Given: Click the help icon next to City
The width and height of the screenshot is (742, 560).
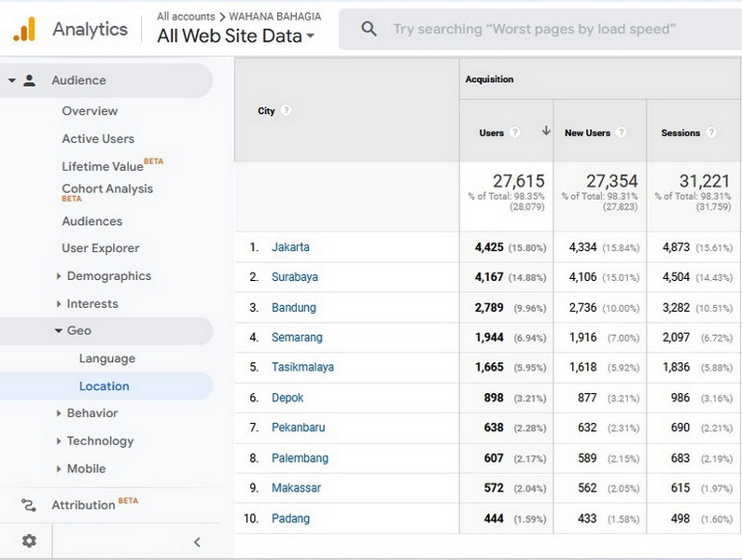Looking at the screenshot, I should 286,111.
